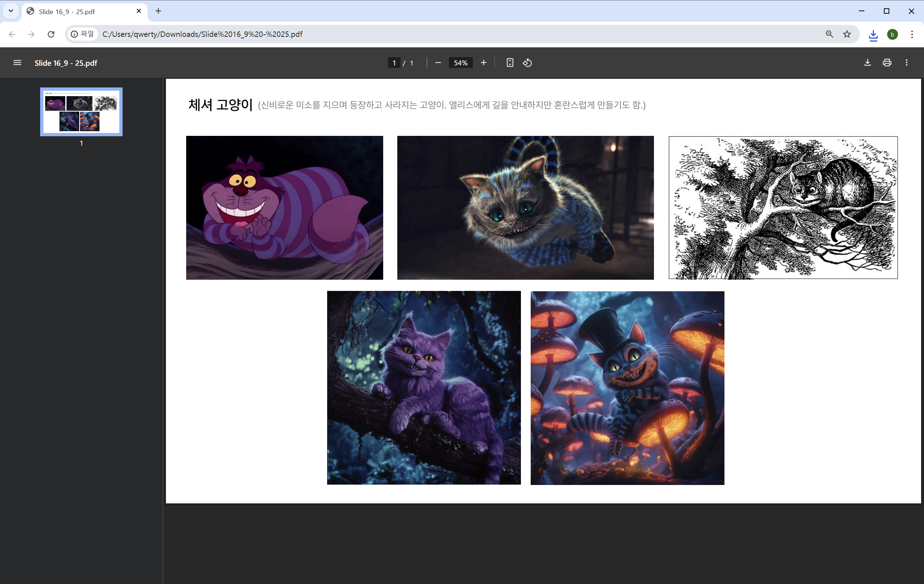Screen dimensions: 924x584
Task: Toggle the PDF sidebar hamburger menu
Action: [x=17, y=63]
